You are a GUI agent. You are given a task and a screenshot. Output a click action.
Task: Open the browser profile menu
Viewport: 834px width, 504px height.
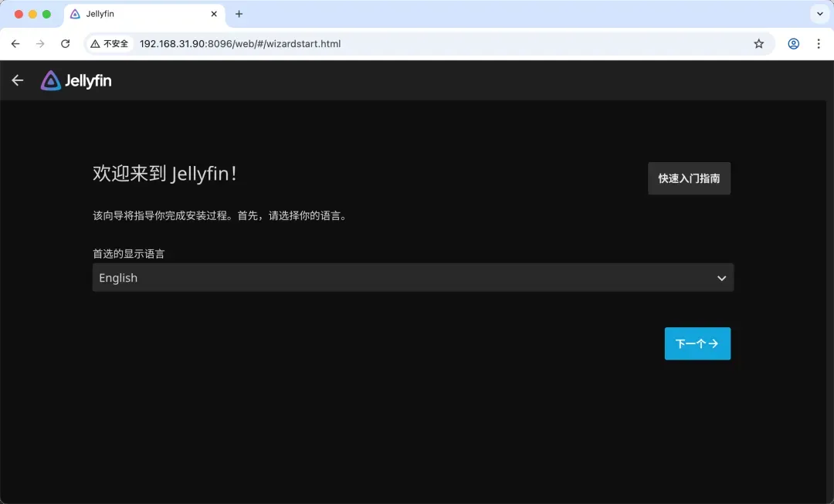pos(793,43)
